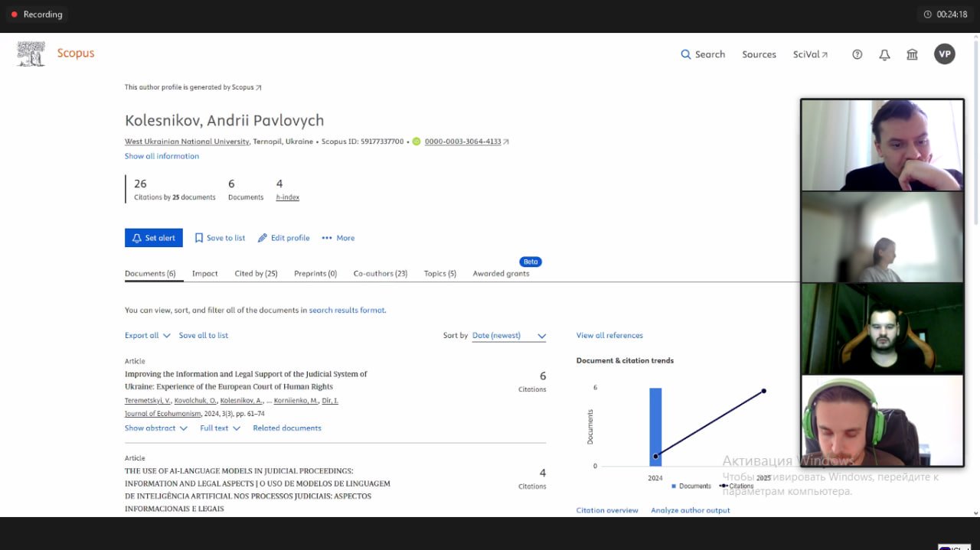
Task: Open the Export all dropdown
Action: (147, 336)
